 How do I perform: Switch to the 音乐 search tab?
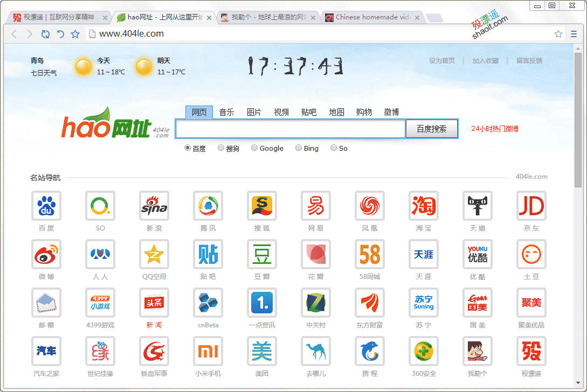click(226, 112)
